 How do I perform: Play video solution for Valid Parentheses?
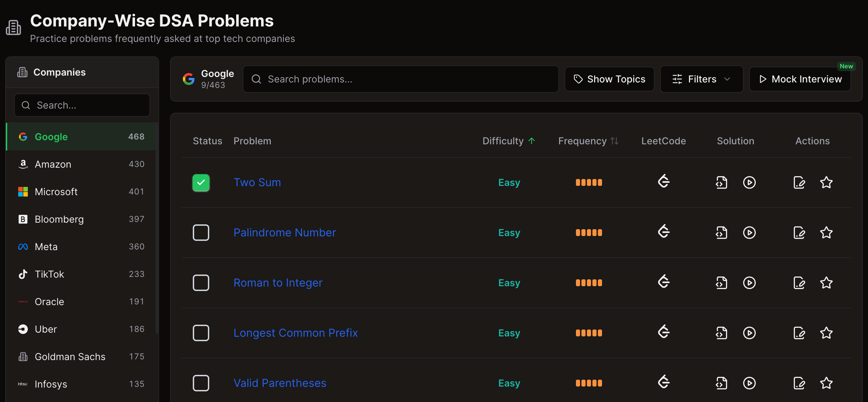pos(749,383)
